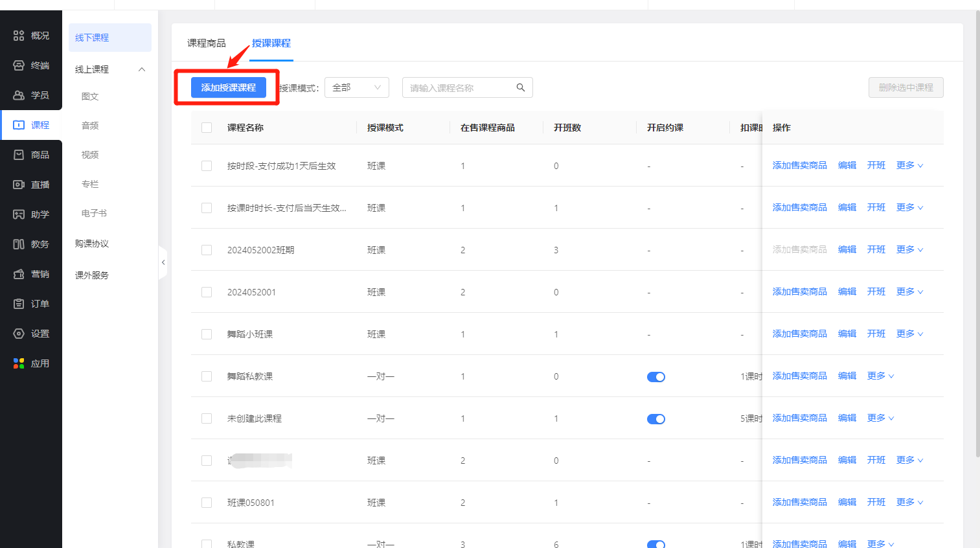Click 添加售卖商品 for 未创建此课程

(x=800, y=418)
